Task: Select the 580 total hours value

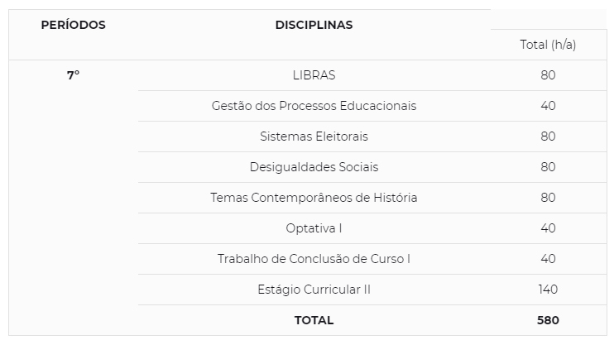Action: 548,320
